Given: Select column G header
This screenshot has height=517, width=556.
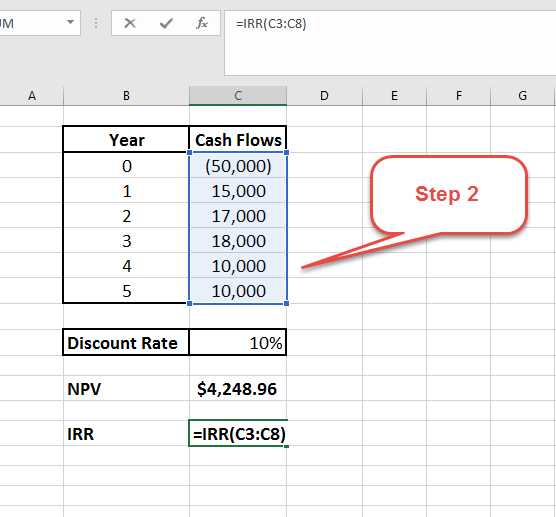Looking at the screenshot, I should [x=522, y=96].
